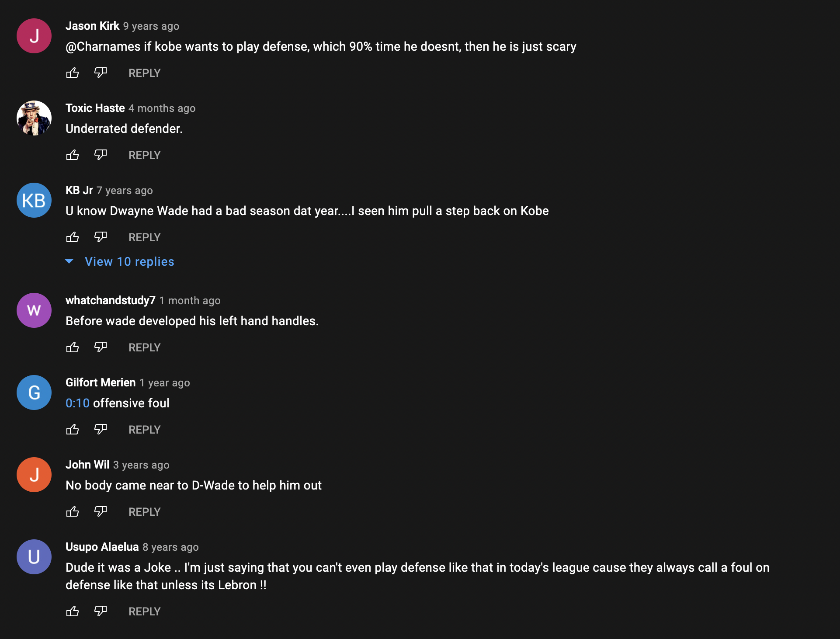Like Gilfort Merien's offensive foul comment
The height and width of the screenshot is (639, 840).
(x=73, y=429)
